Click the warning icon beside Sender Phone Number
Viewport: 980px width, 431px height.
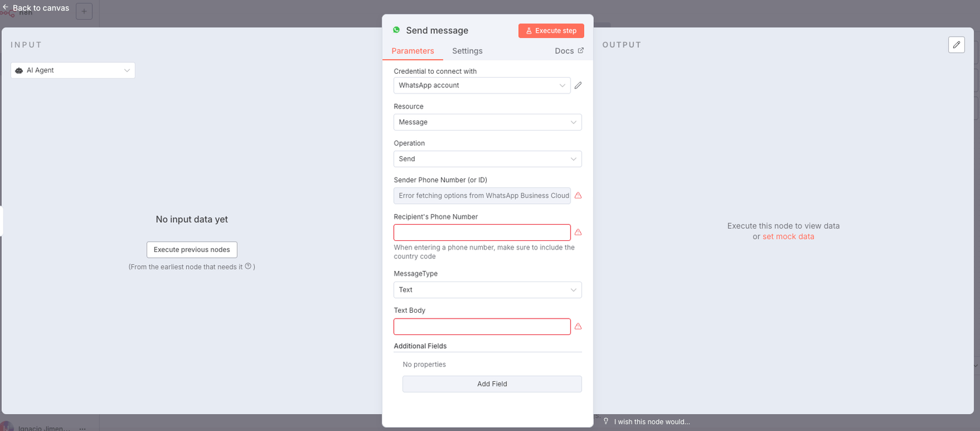578,195
